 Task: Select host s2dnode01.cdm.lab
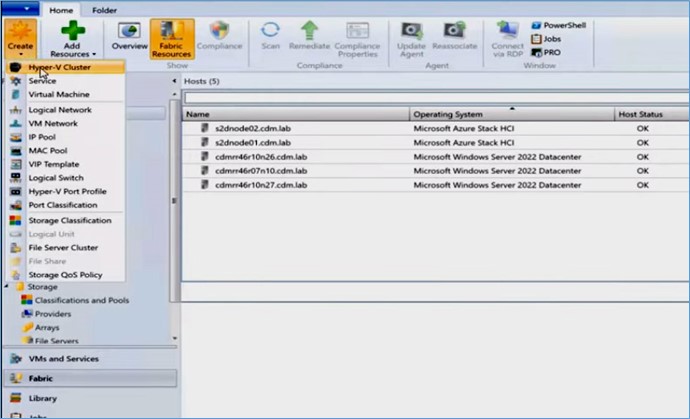point(436,143)
